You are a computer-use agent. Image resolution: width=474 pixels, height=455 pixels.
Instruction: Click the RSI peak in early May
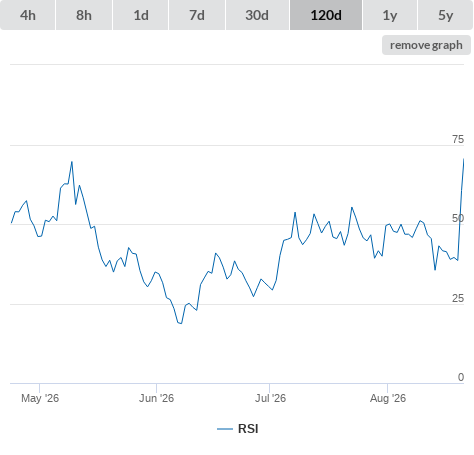(72, 162)
